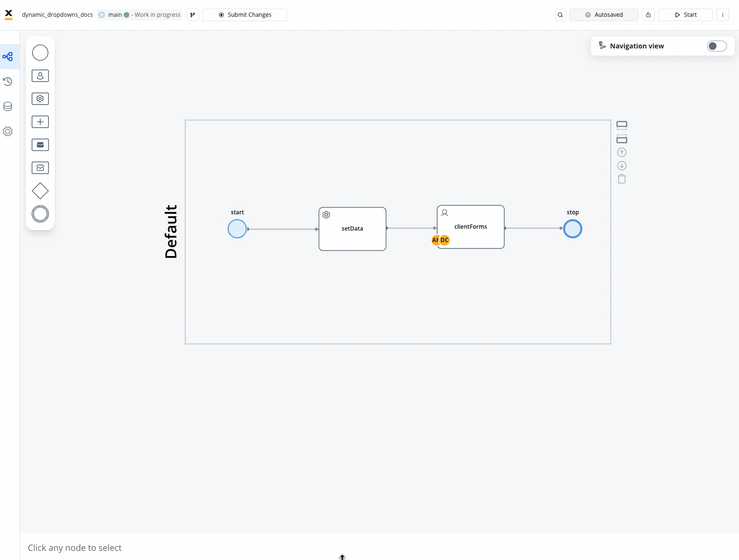This screenshot has height=560, width=739.
Task: Move swimlane up arrow icon
Action: point(622,152)
